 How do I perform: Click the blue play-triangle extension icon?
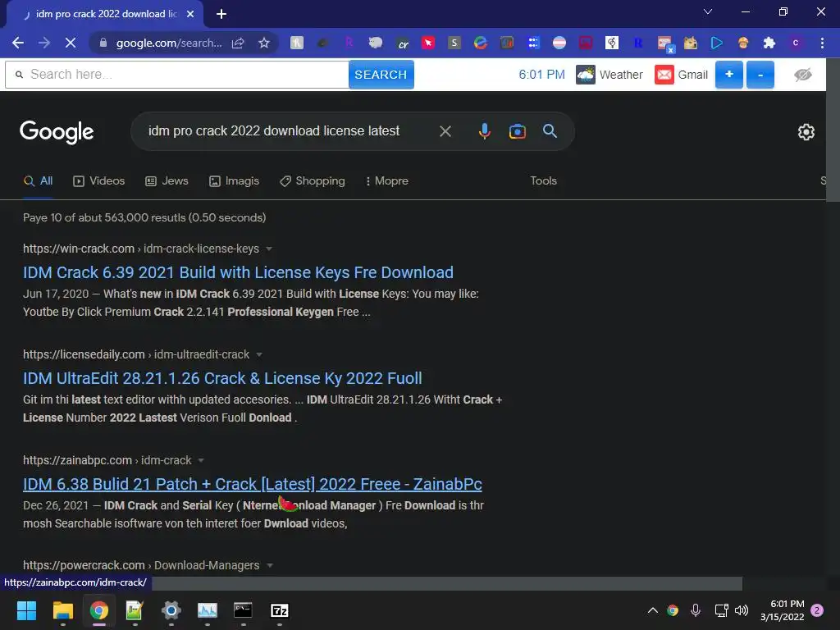coord(716,43)
